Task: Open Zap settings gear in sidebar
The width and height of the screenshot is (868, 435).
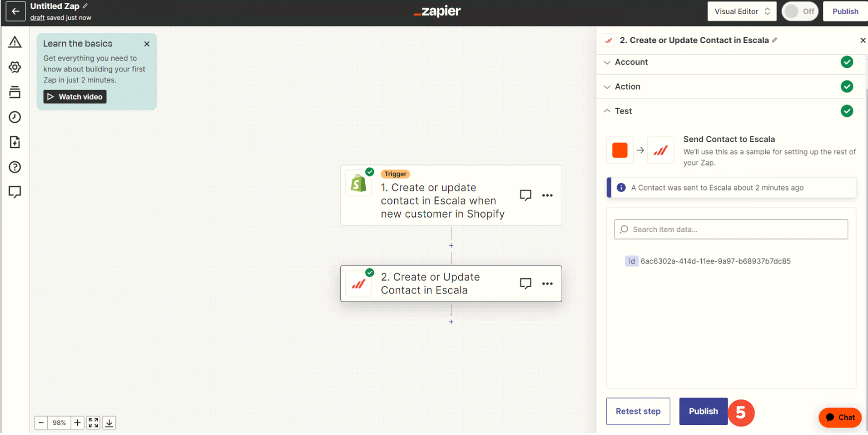Action: (x=15, y=67)
